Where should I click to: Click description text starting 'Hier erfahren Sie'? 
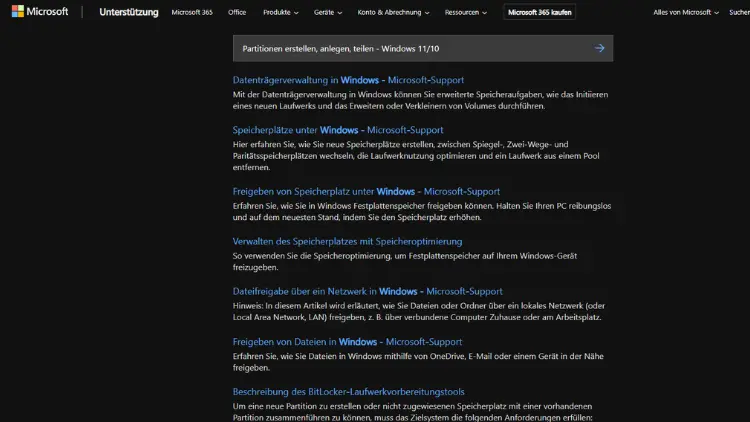point(416,155)
